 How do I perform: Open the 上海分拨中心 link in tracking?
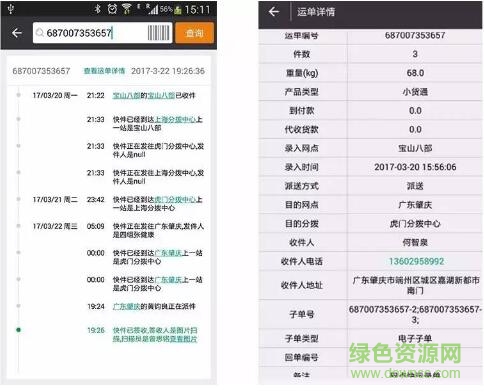175,119
